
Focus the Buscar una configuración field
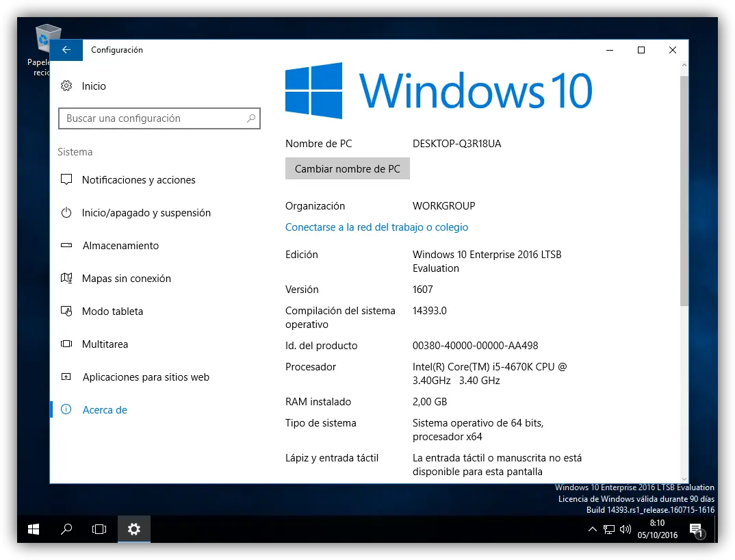pos(159,118)
